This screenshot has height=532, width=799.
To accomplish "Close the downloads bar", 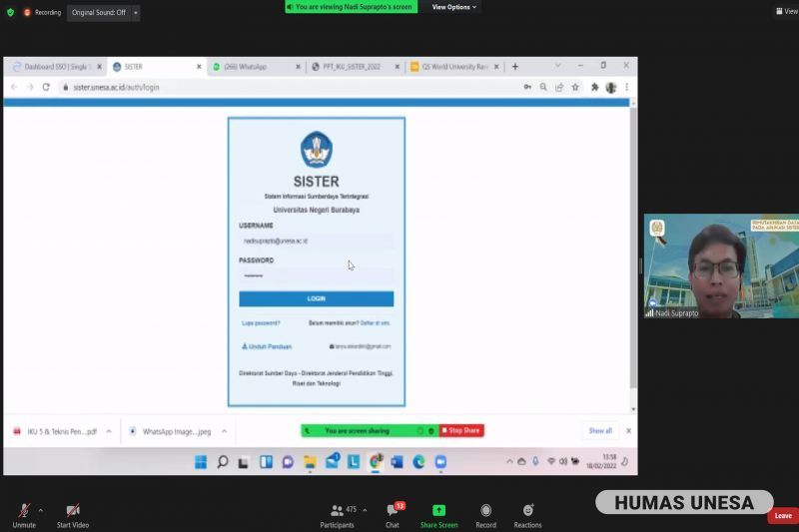I will (629, 431).
